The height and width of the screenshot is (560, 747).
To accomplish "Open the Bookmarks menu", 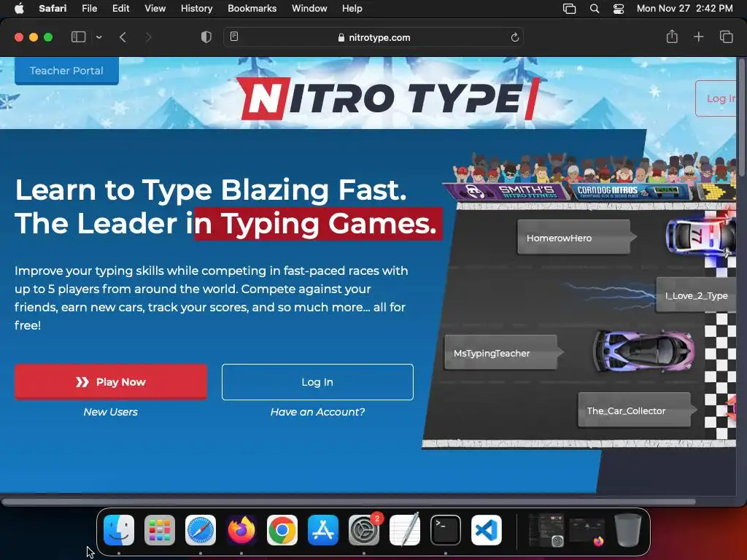I will pyautogui.click(x=252, y=9).
